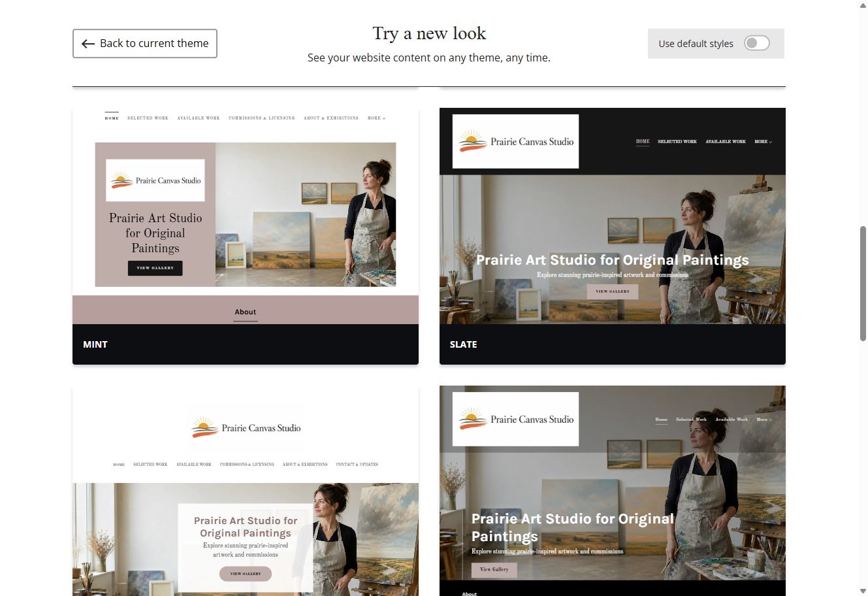
Task: Click Prairie Canvas Studio logo in Slate preview
Action: [516, 141]
